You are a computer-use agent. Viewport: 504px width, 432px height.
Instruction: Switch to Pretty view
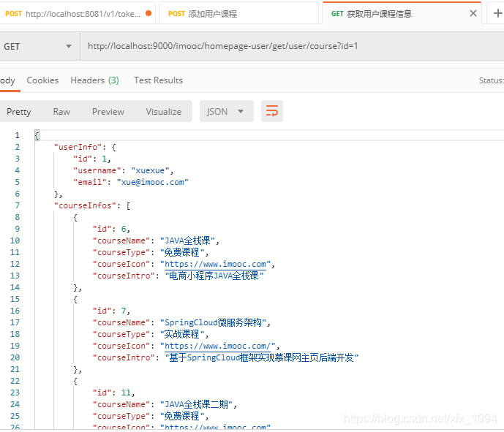(19, 111)
